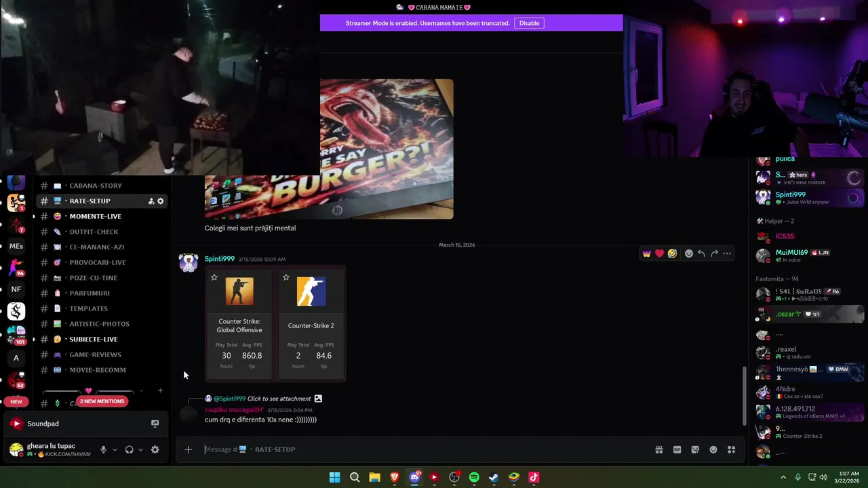Collapse the channel category chevron

coord(141,390)
